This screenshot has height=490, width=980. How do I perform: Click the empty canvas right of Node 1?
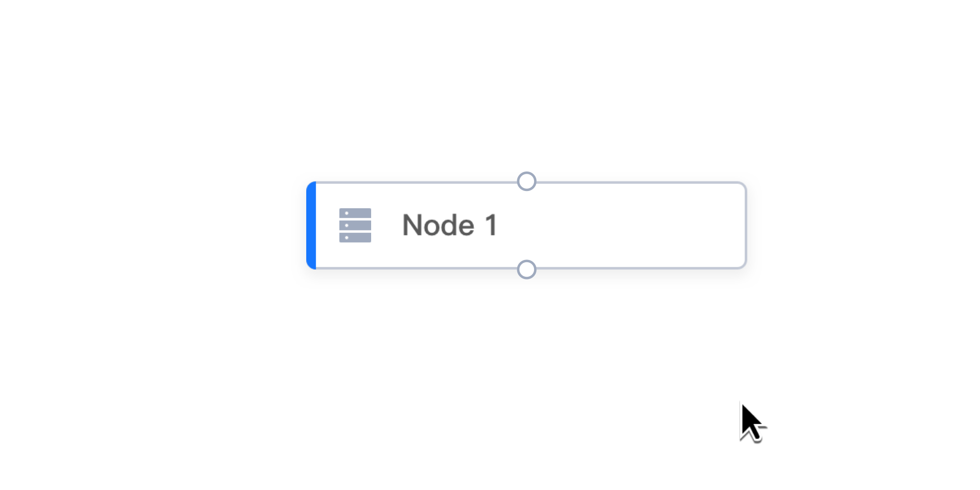point(862,225)
